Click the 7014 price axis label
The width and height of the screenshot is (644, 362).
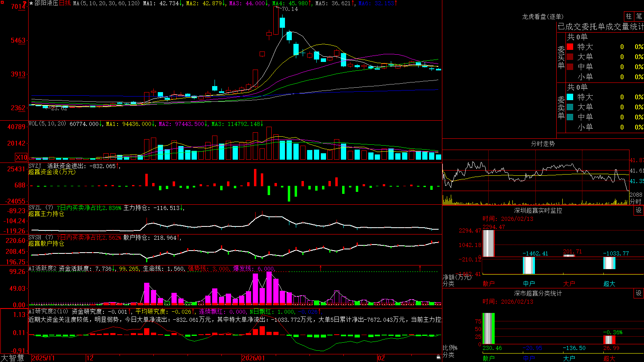pos(18,6)
